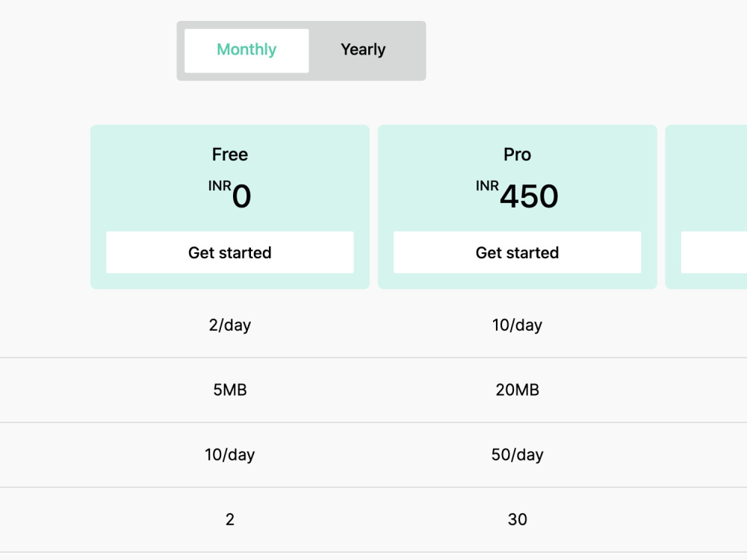Click the value 2 in Free column

coord(229,519)
